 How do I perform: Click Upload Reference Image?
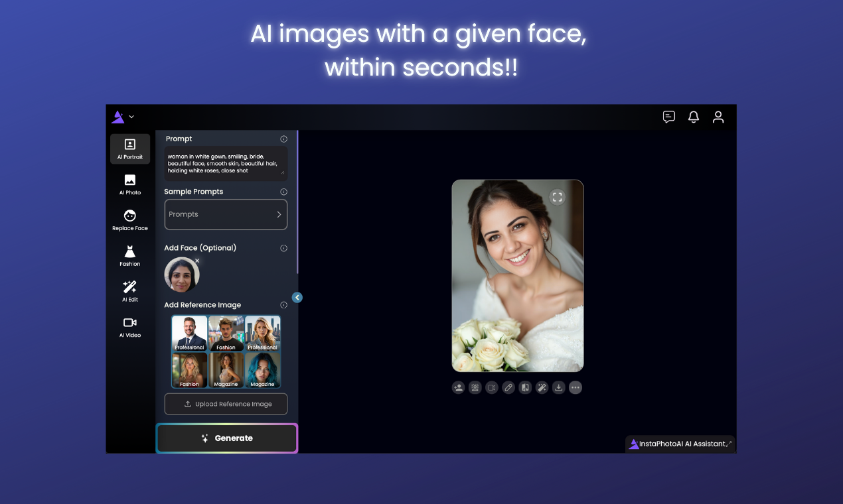(x=226, y=404)
